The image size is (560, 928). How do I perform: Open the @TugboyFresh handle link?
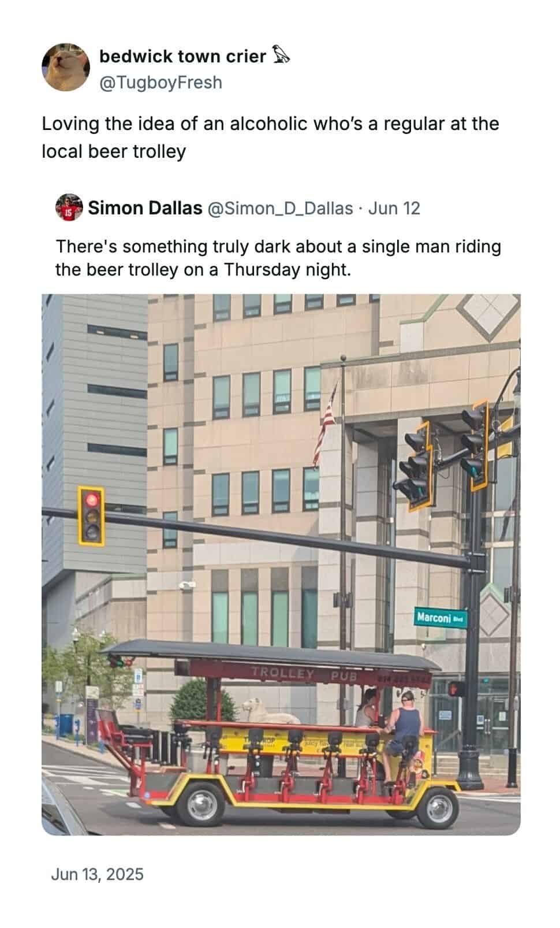[x=161, y=83]
